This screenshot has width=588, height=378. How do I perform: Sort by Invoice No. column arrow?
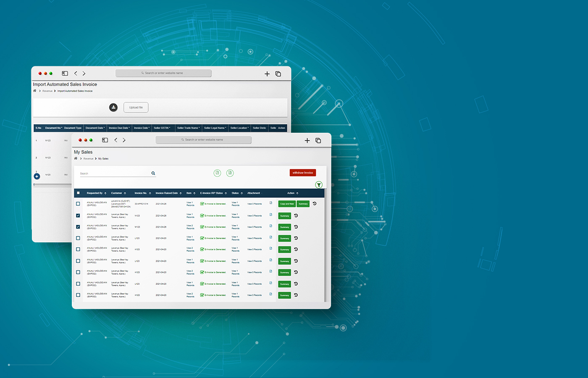(150, 193)
